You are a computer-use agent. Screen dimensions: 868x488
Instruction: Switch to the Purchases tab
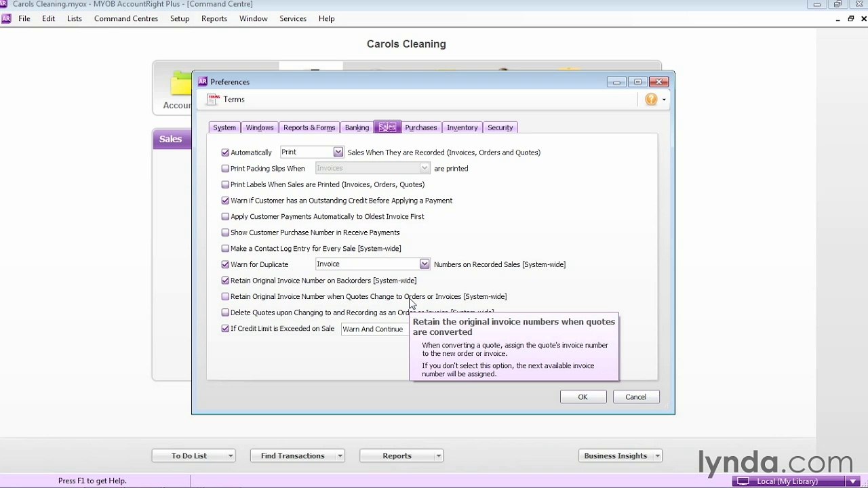421,127
